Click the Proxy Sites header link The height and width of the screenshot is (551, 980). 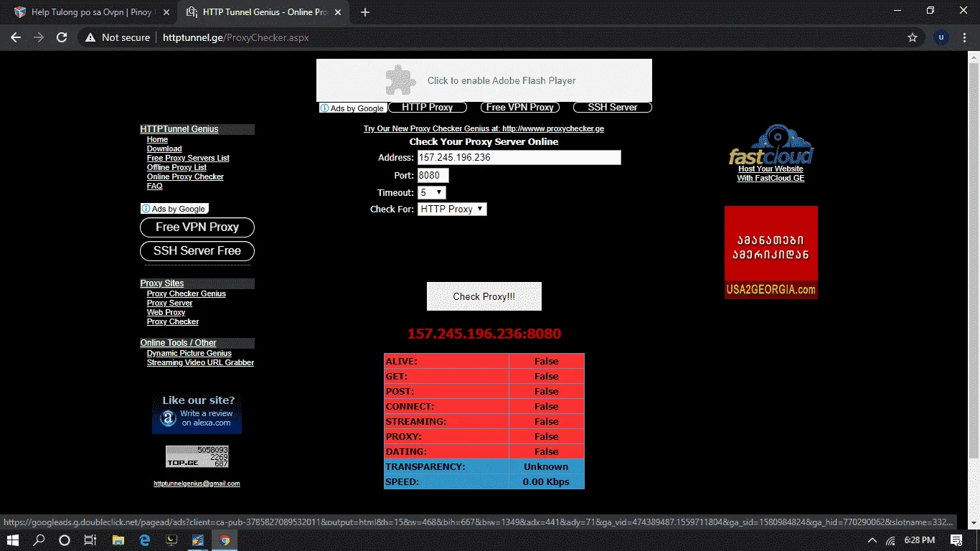point(162,283)
